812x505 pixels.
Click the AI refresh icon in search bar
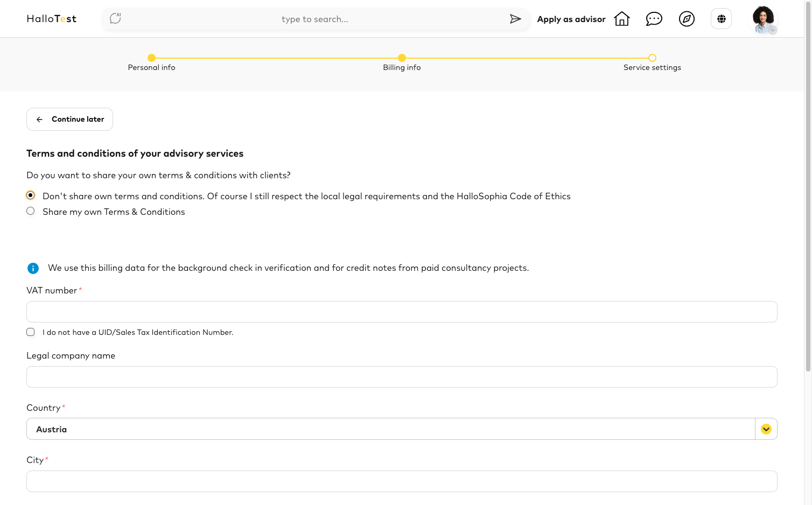pos(115,19)
